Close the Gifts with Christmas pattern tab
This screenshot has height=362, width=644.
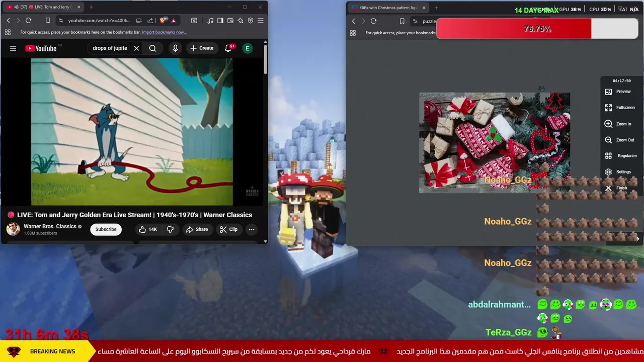(424, 8)
